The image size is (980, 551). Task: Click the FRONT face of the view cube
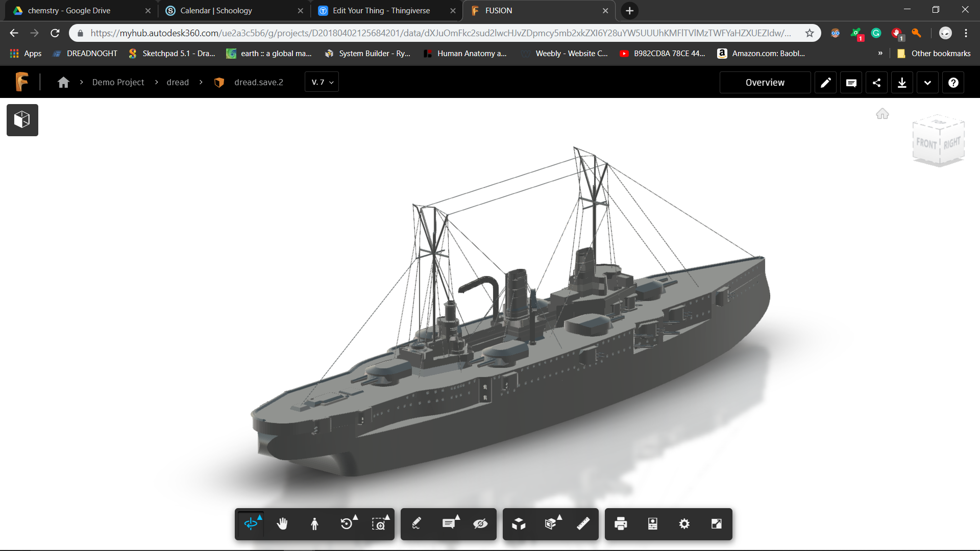[926, 143]
